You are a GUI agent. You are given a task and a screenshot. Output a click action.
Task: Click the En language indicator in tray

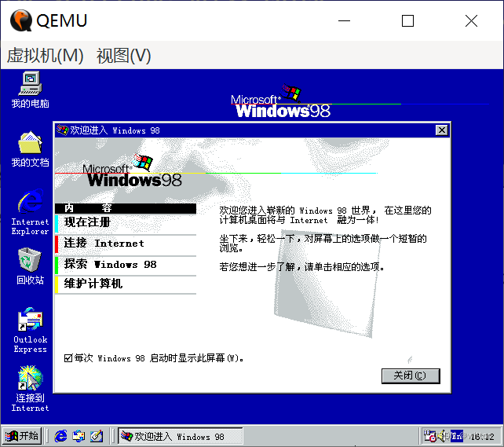(456, 436)
